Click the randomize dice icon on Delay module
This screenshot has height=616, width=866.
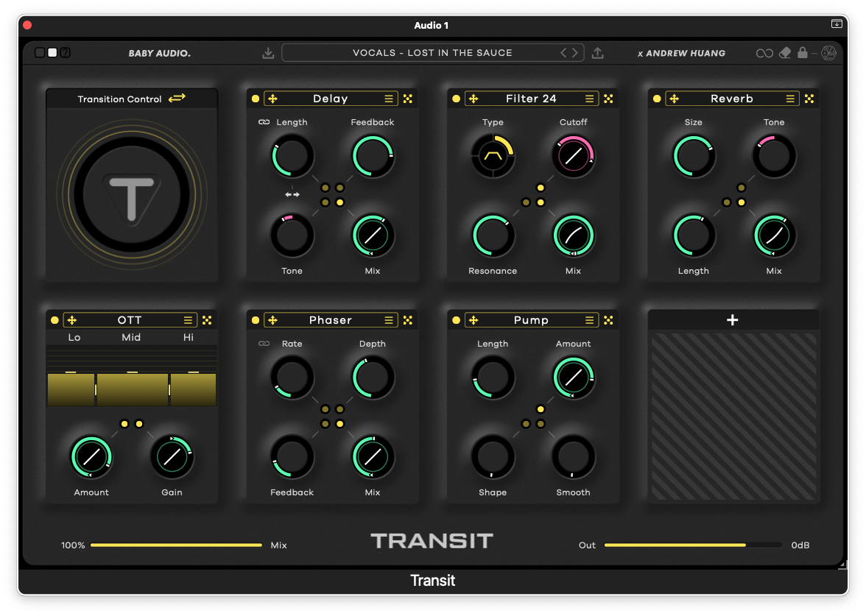tap(407, 99)
